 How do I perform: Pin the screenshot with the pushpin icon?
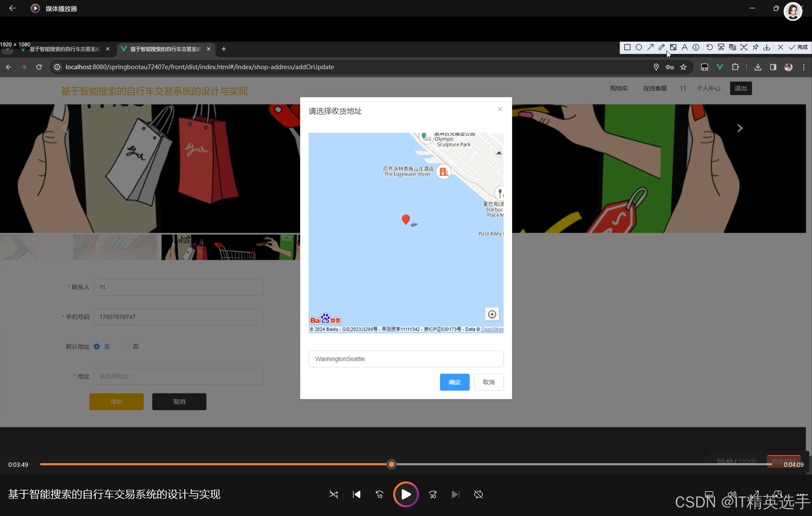click(x=755, y=48)
